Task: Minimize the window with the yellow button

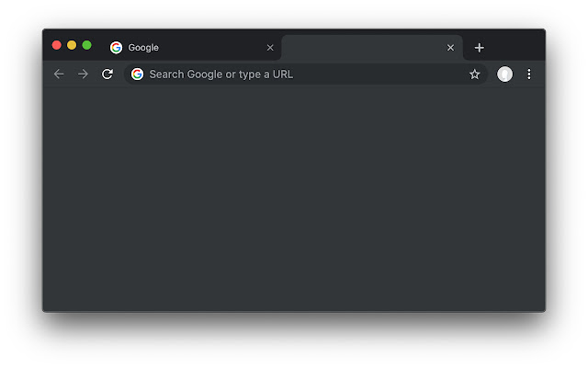Action: click(x=72, y=45)
